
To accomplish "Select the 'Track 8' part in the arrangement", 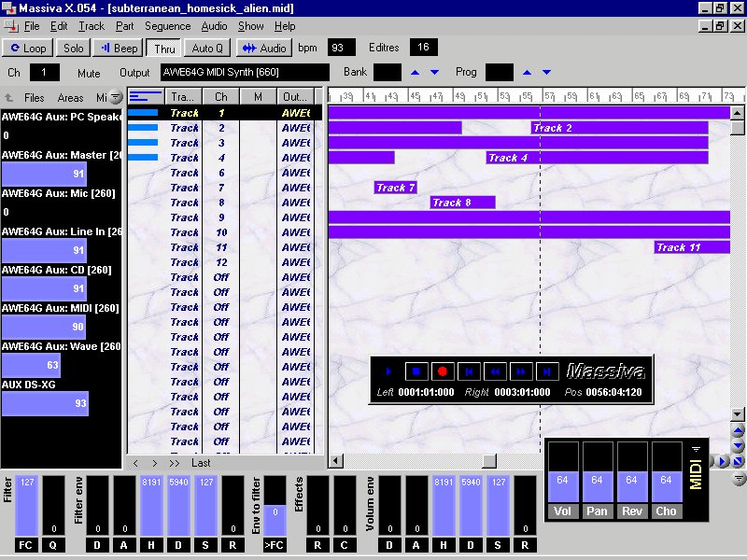I will click(x=462, y=203).
